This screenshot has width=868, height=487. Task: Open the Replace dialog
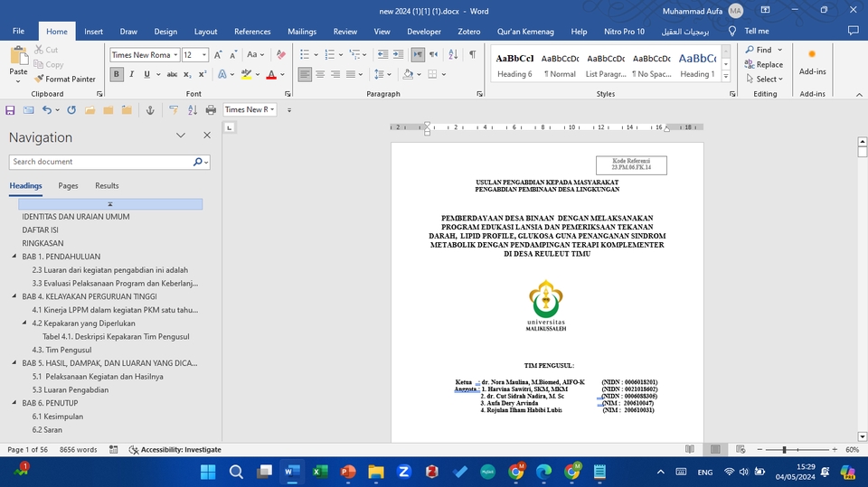pyautogui.click(x=764, y=65)
